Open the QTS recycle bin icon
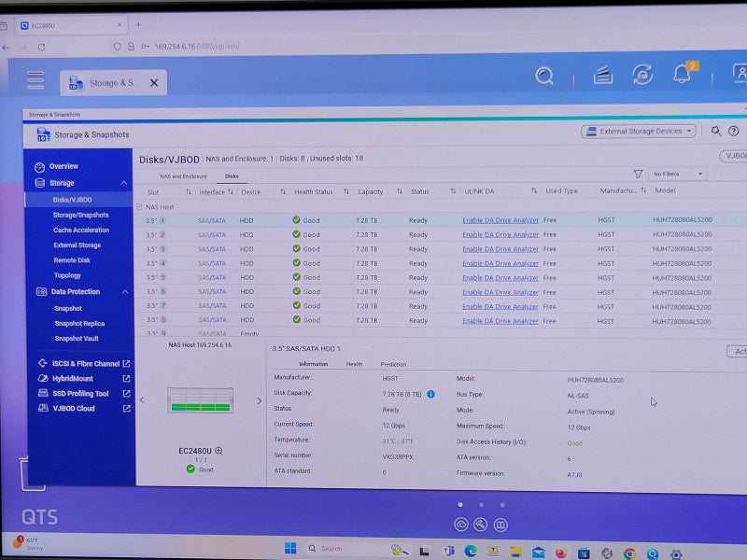Screen dimensions: 747x560 point(32,474)
